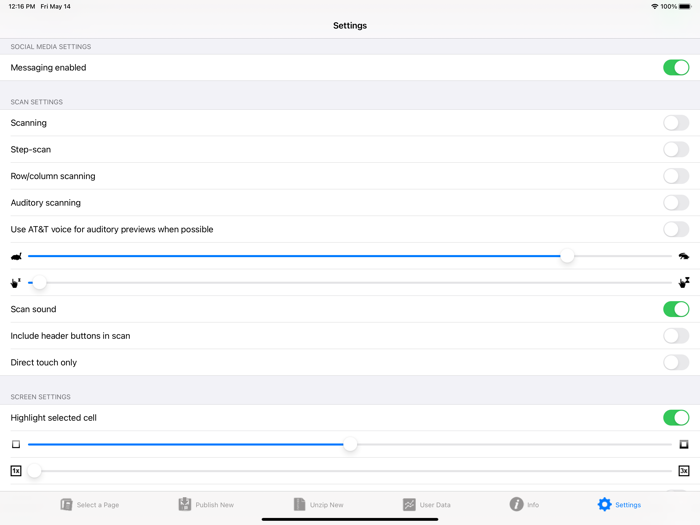
Task: Turn on Step-scan
Action: click(676, 150)
